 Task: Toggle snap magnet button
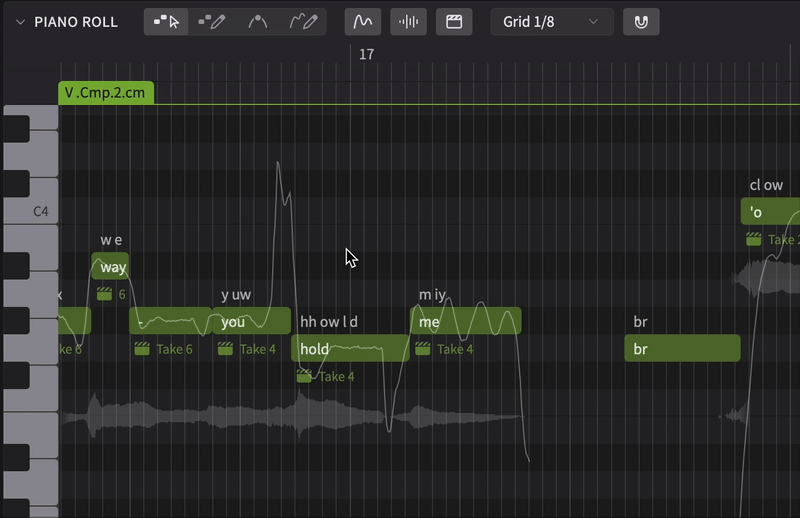point(641,22)
